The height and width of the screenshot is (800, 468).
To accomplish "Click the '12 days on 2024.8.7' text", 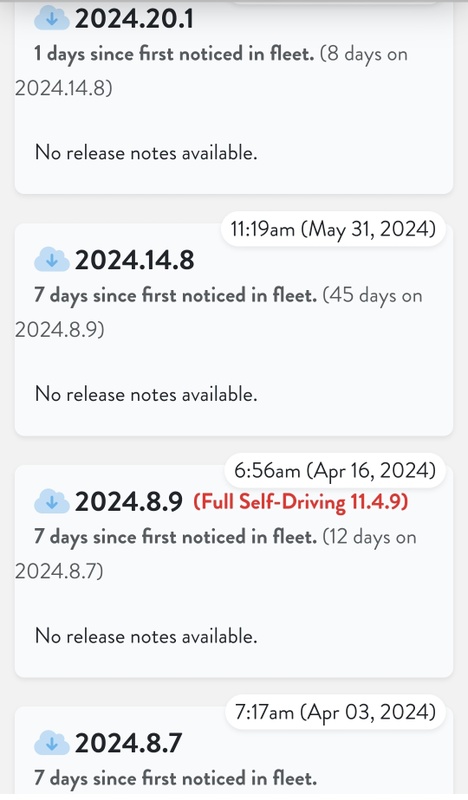I will tap(215, 554).
